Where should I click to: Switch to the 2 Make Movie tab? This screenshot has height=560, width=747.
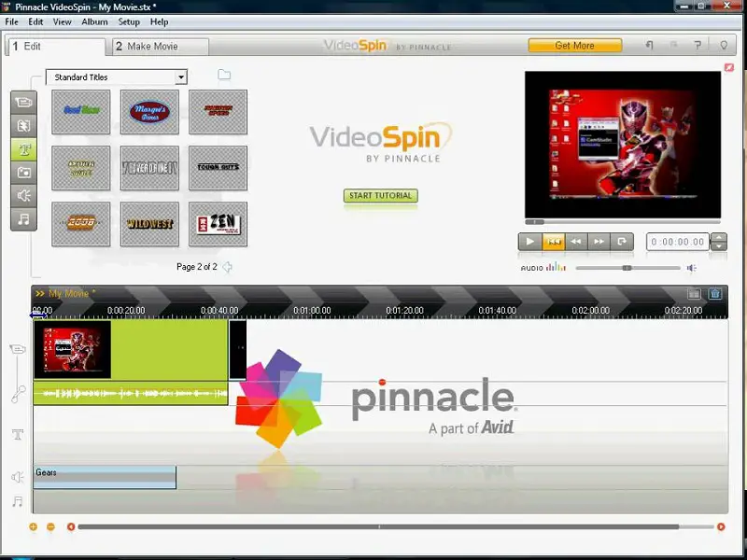[160, 46]
